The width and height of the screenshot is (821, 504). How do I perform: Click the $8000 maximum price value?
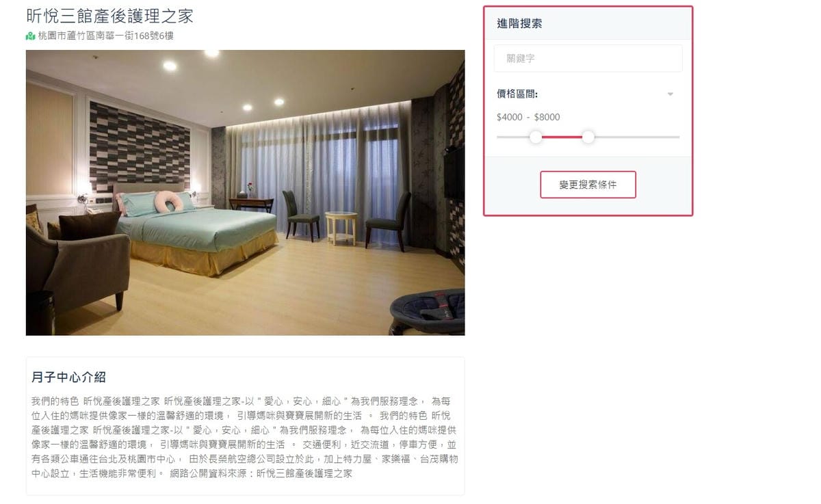[x=547, y=117]
